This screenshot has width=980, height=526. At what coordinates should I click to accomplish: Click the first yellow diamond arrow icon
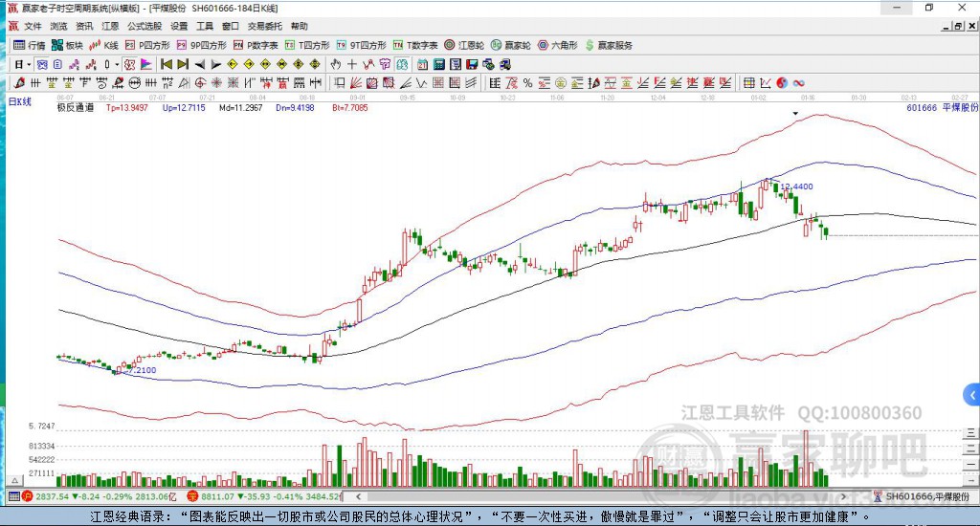coord(233,64)
